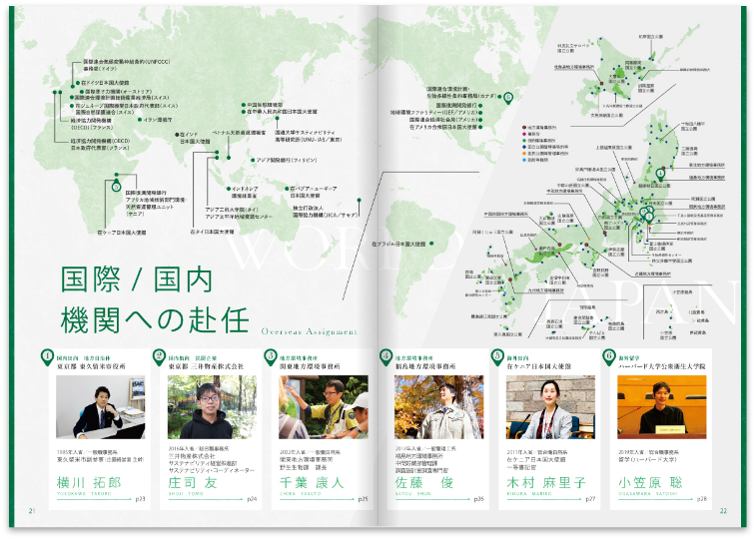Click the map dot beside 在ブラジル日本国大使館

click(x=431, y=244)
